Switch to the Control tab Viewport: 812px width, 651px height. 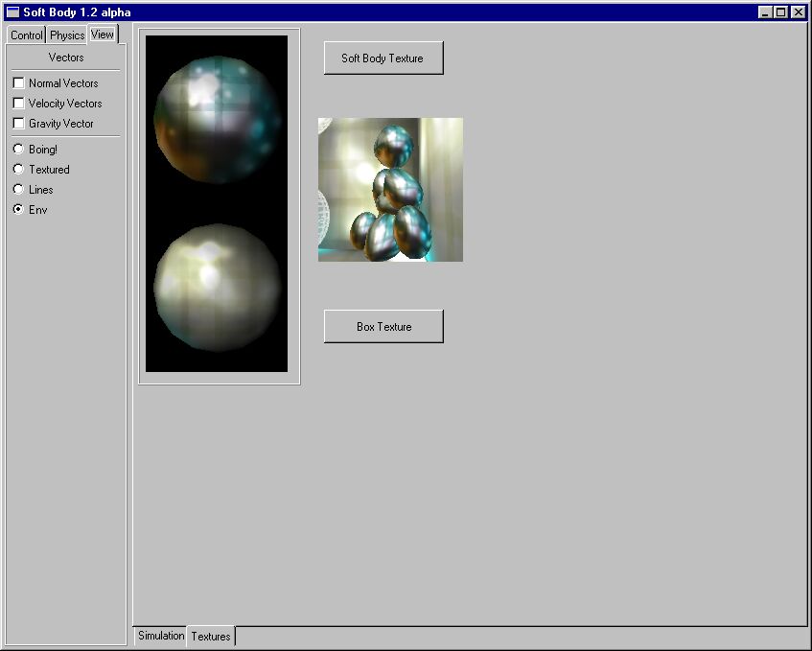coord(26,35)
